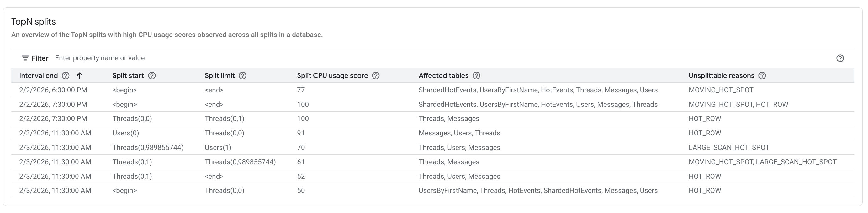Screen dimensions: 868x213
Task: Click the LARGE_SCAN_HOT_SPOT reason cell
Action: (x=728, y=148)
